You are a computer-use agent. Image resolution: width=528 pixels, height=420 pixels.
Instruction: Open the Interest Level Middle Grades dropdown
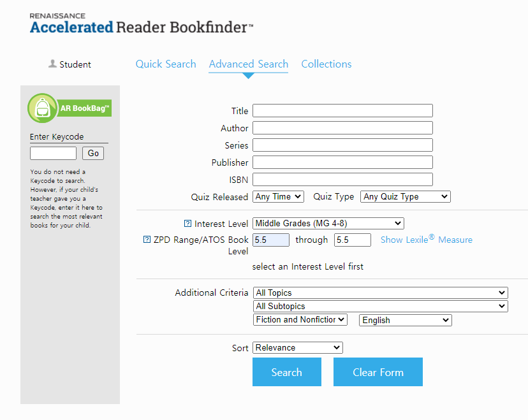[328, 223]
